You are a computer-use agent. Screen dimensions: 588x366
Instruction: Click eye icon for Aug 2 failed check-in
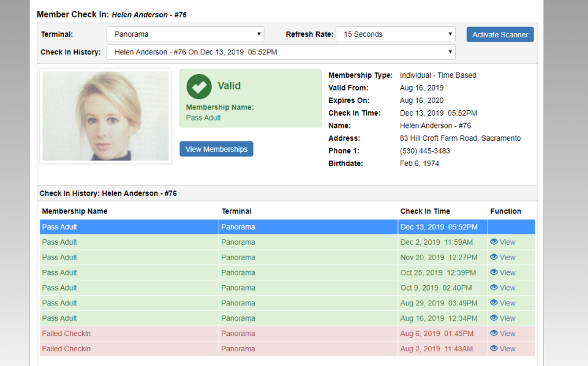tap(494, 349)
